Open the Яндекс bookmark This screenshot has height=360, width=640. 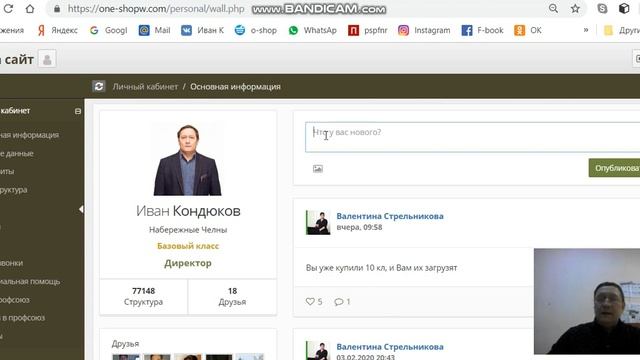(57, 30)
